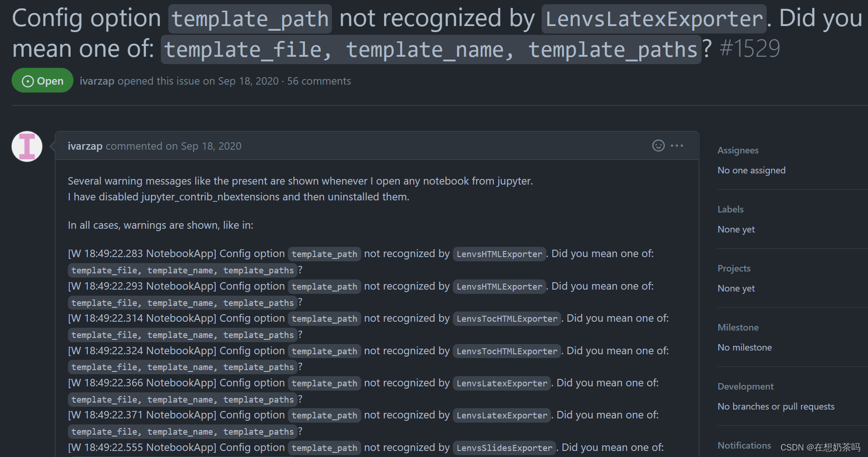The height and width of the screenshot is (457, 868).
Task: Click '56 comments' text in issue header
Action: [319, 81]
